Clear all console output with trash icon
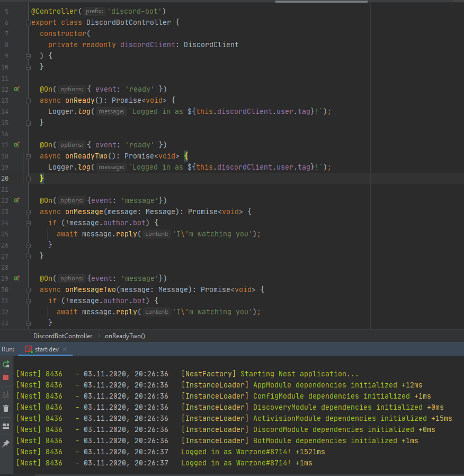The width and height of the screenshot is (464, 476). click(7, 409)
